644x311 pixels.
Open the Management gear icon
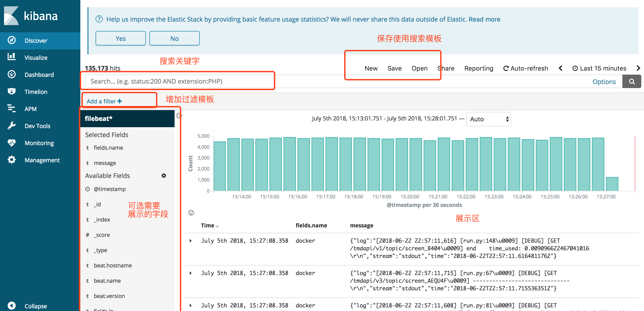pos(11,160)
